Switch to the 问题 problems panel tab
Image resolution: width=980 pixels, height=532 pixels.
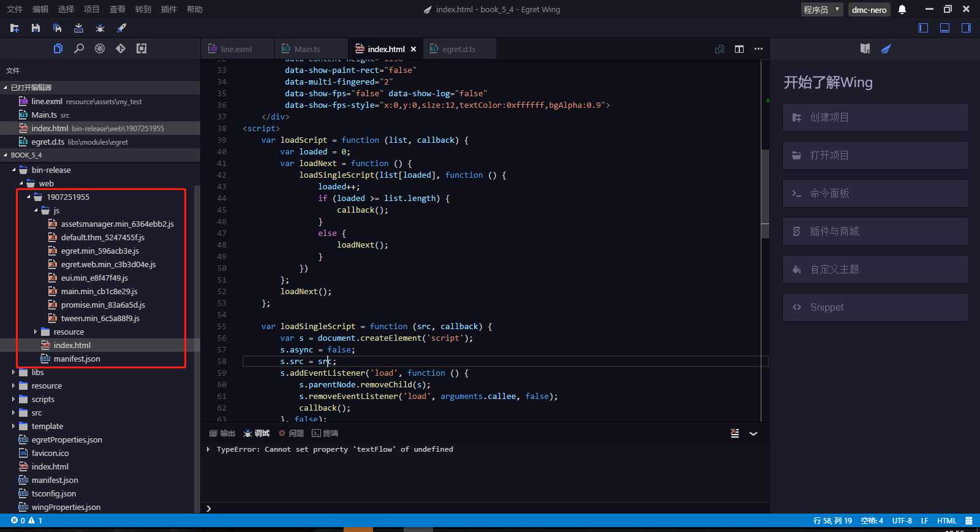click(292, 433)
